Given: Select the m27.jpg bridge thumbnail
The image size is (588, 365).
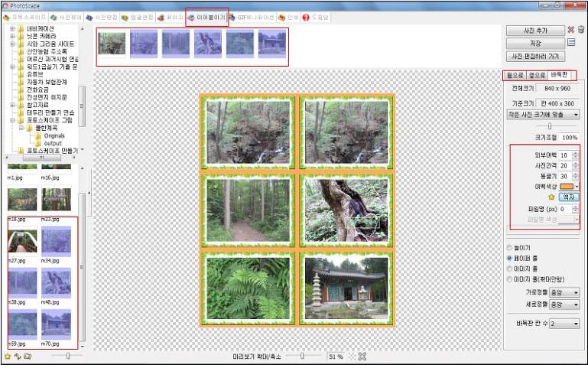Looking at the screenshot, I should click(x=22, y=241).
